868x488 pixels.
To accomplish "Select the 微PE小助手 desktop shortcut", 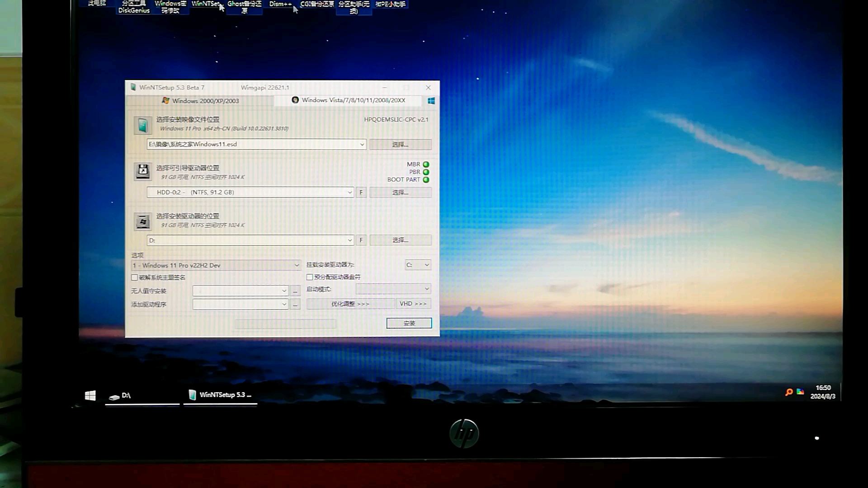I will pos(391,4).
